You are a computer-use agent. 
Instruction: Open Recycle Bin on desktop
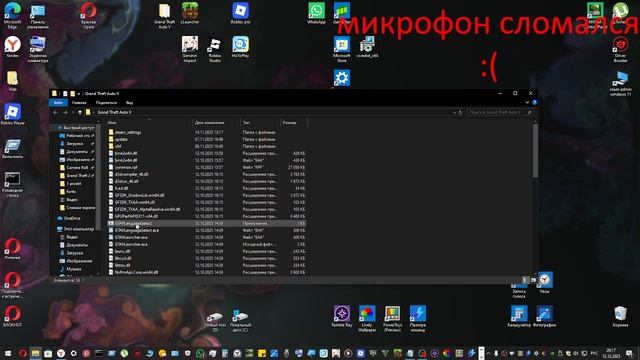[620, 317]
